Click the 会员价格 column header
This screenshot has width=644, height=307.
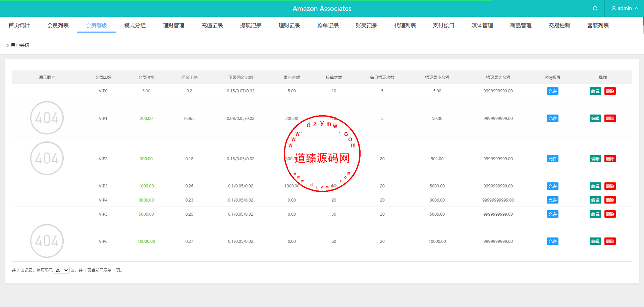(x=146, y=77)
